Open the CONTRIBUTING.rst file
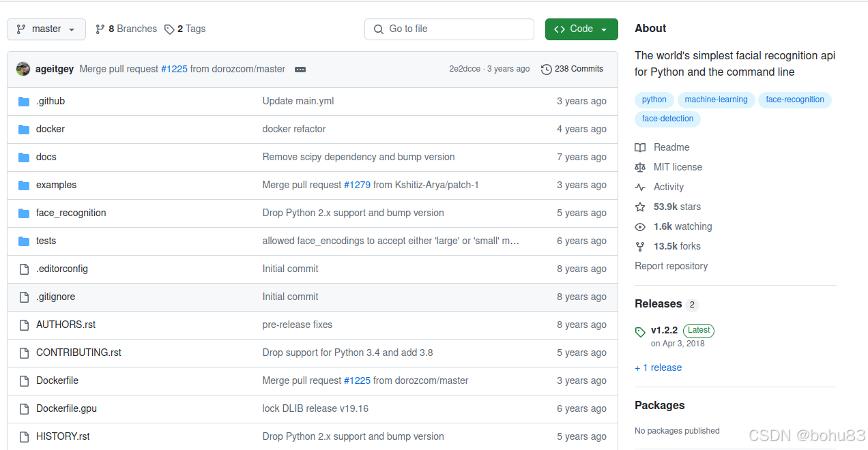 point(79,352)
